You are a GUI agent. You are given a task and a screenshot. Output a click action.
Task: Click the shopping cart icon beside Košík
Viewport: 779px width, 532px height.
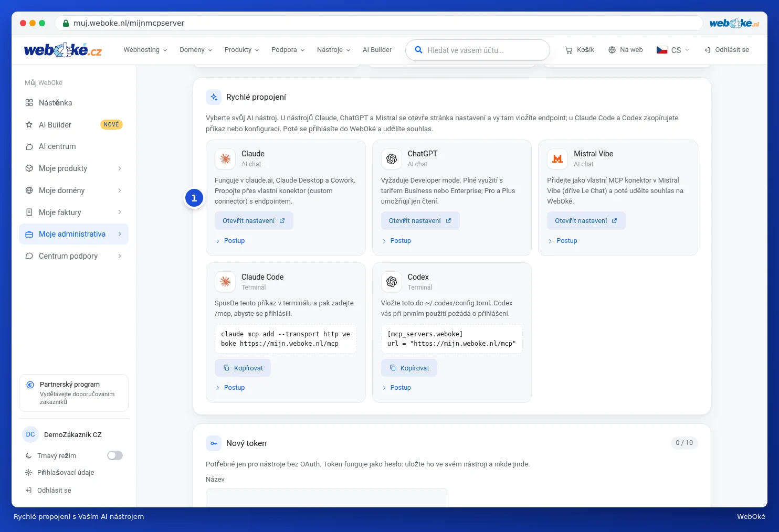pyautogui.click(x=569, y=50)
